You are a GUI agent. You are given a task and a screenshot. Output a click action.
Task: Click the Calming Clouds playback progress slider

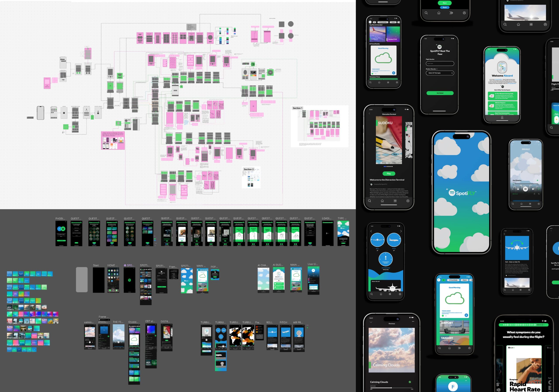point(392,388)
